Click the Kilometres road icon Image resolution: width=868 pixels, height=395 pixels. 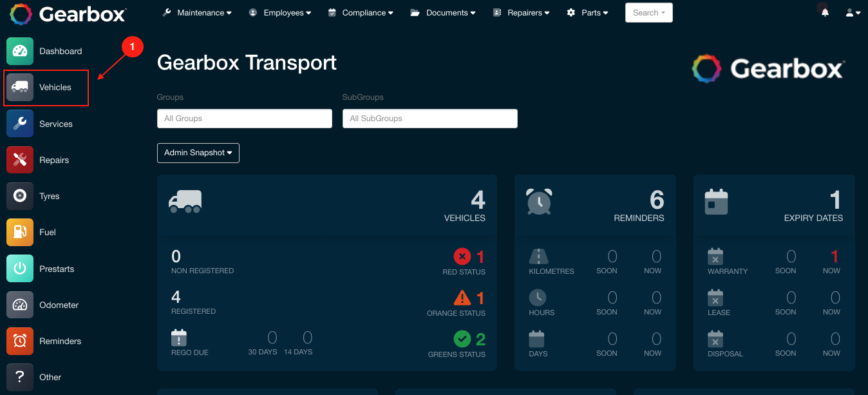pyautogui.click(x=538, y=256)
